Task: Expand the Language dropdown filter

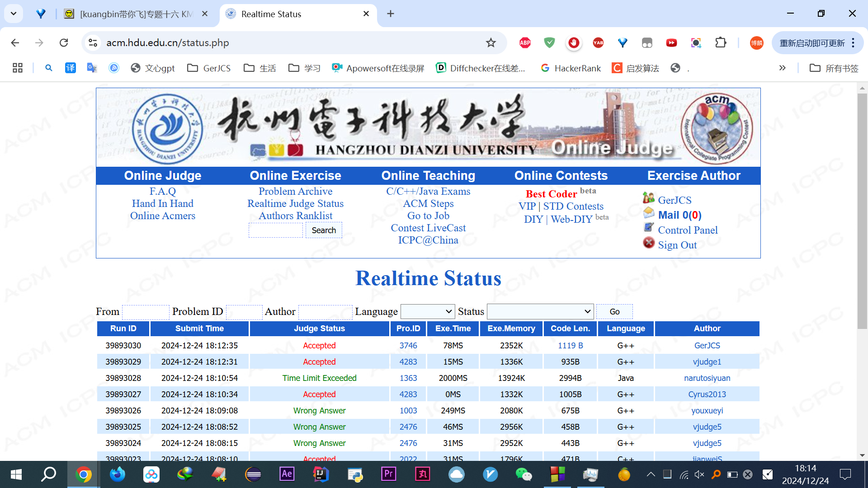Action: point(428,311)
